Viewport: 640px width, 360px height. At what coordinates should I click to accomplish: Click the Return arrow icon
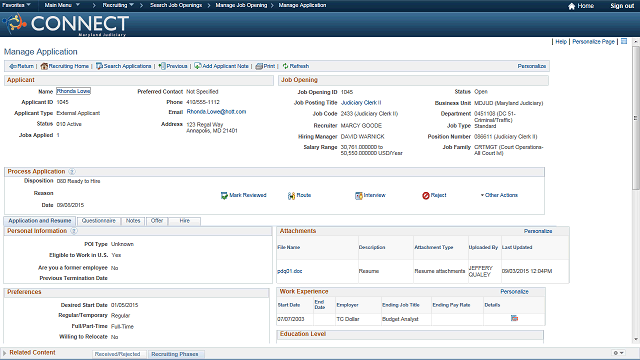13,66
